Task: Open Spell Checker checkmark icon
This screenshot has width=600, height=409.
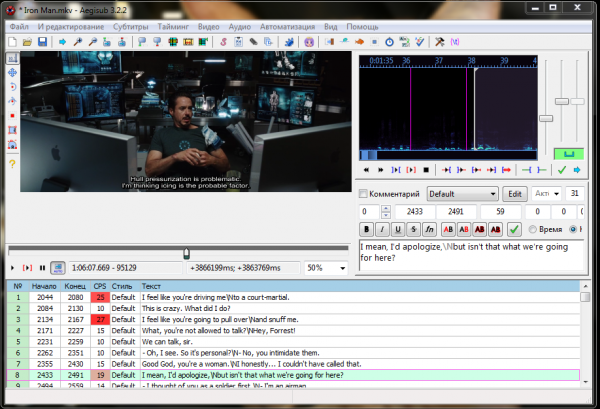Action: (x=420, y=42)
